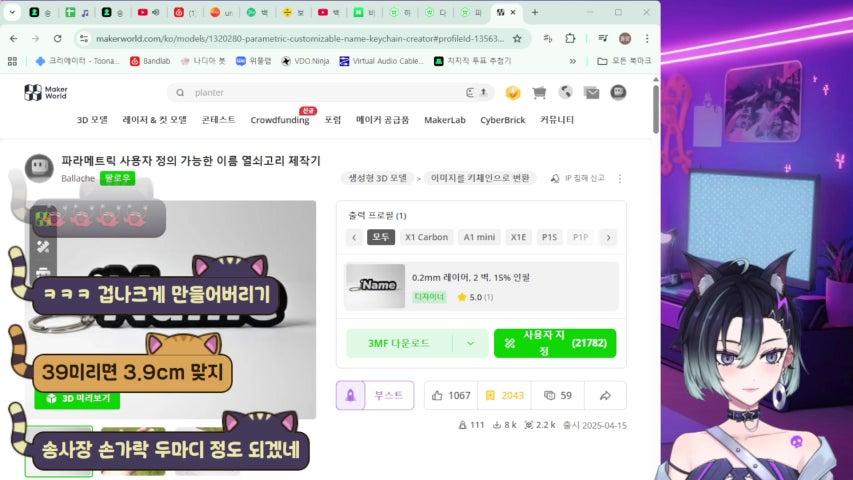
Task: Like the model with 1067 thumbs up
Action: (x=451, y=396)
